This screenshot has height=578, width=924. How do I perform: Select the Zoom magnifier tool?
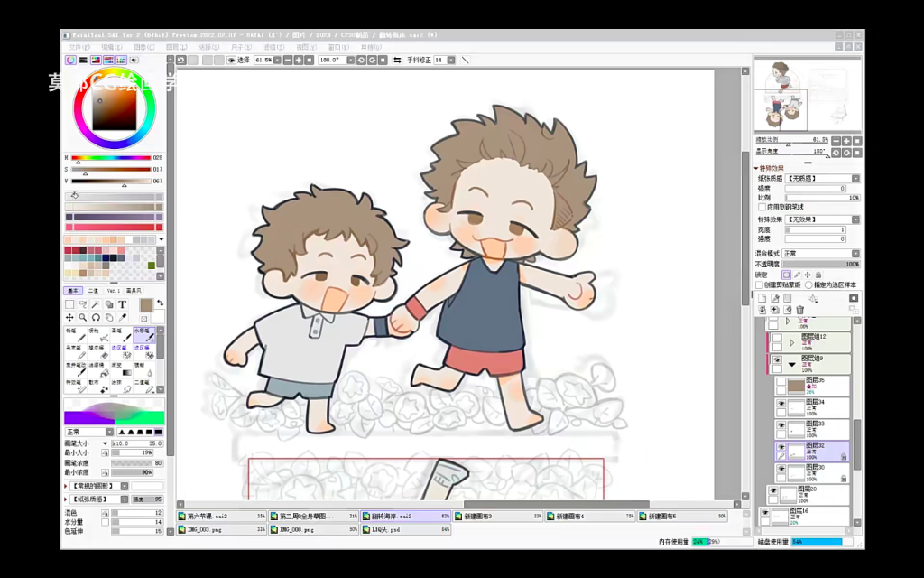point(83,318)
